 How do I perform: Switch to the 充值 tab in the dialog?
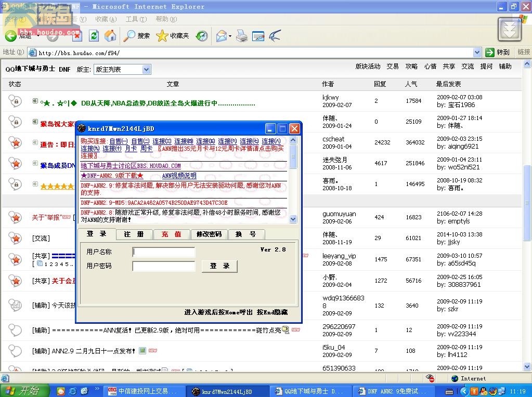coord(171,234)
